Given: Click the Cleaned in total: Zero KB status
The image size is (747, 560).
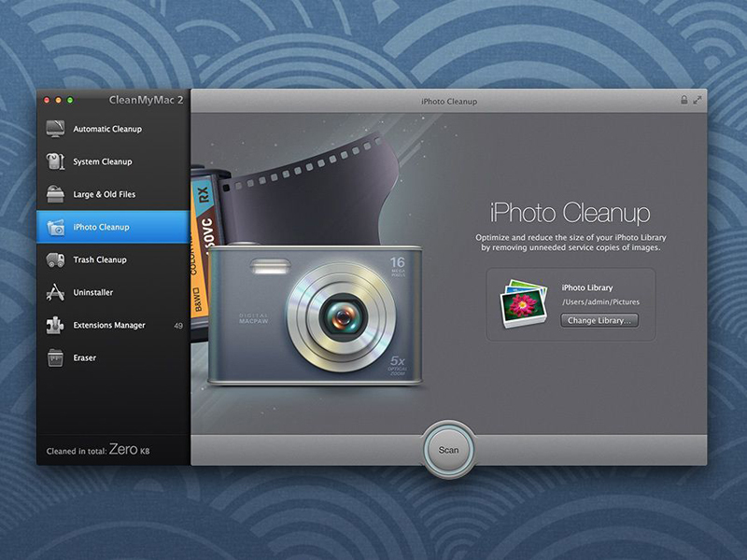Looking at the screenshot, I should pos(98,450).
